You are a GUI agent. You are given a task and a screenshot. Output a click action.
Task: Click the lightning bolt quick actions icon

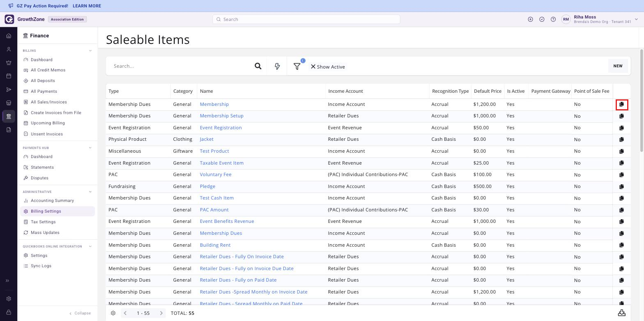(x=277, y=66)
